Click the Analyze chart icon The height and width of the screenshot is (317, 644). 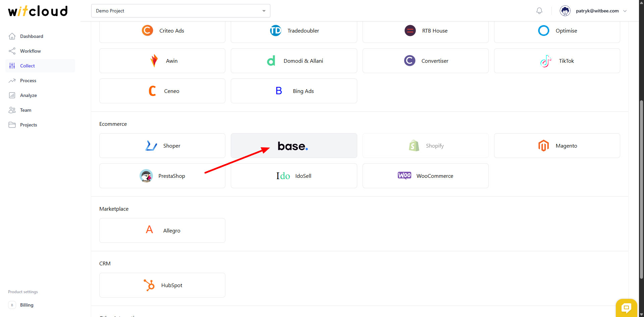pos(12,95)
